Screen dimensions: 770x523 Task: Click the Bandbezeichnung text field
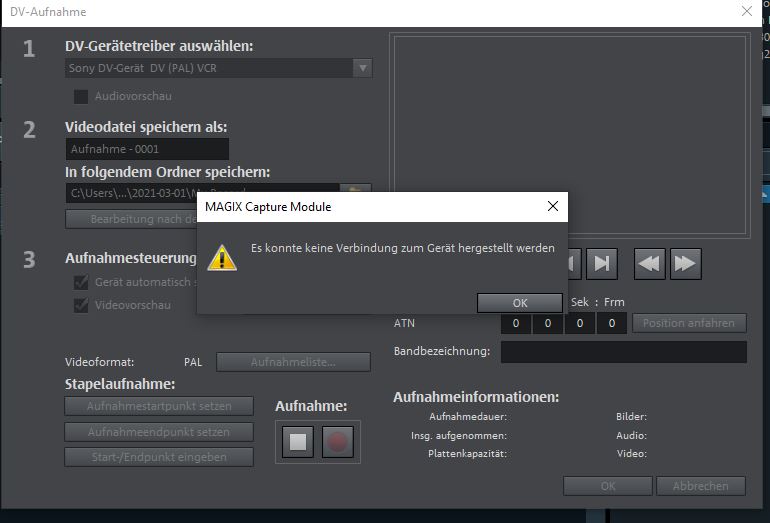tap(624, 352)
